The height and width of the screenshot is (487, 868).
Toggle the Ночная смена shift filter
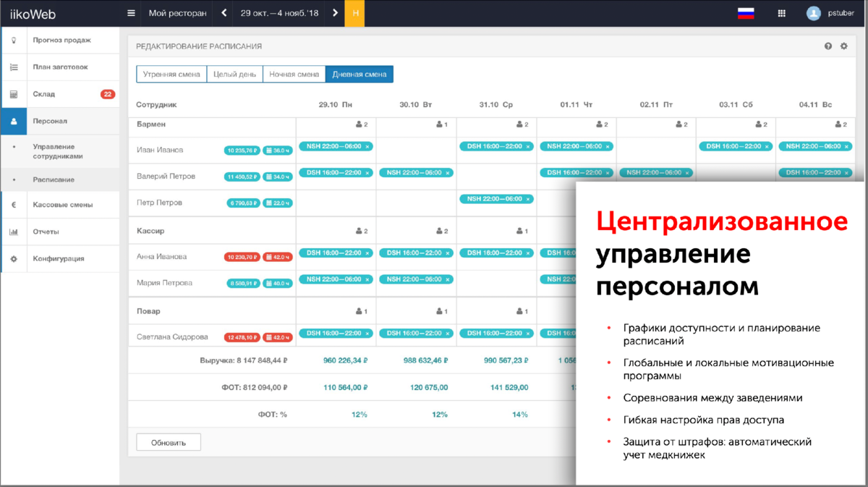pos(294,74)
